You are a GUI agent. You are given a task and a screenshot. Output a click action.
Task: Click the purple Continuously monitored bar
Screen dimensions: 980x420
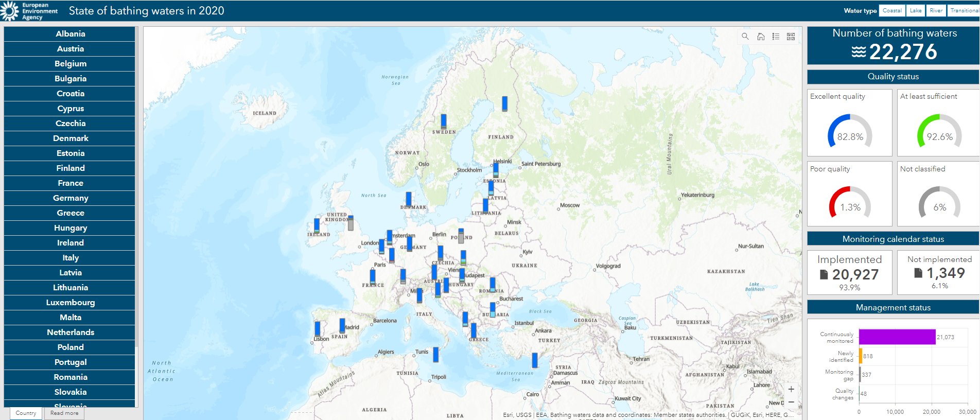click(x=897, y=337)
